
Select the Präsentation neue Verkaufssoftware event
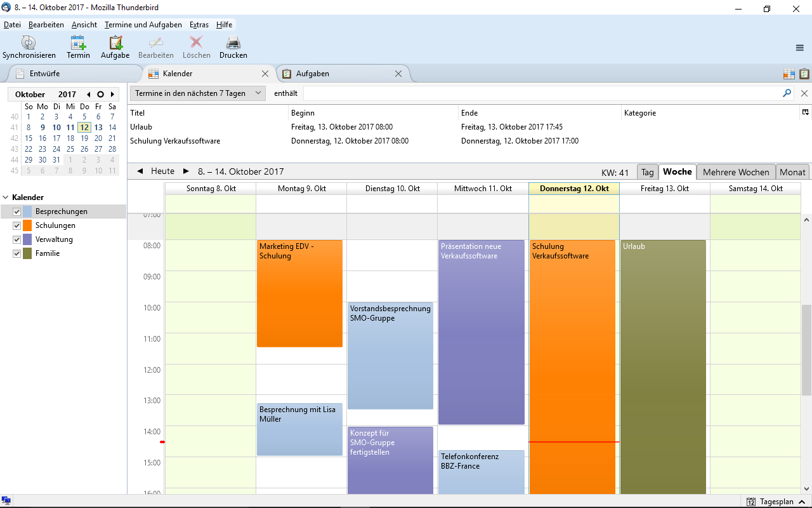click(481, 332)
